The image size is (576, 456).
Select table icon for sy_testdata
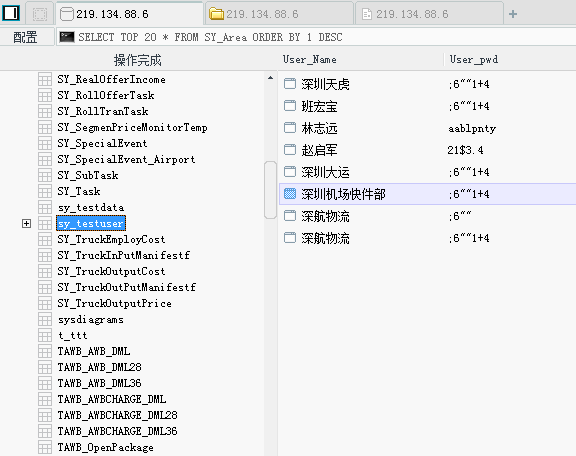pyautogui.click(x=45, y=208)
